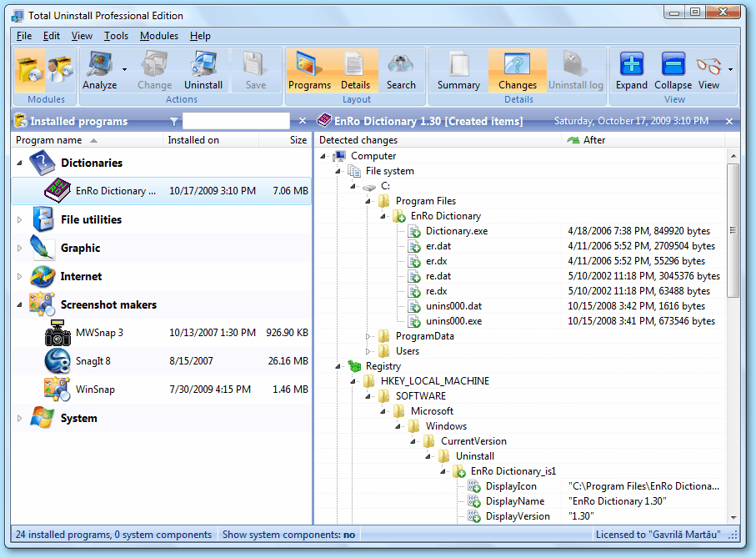Click the File utilities category icon
Image resolution: width=756 pixels, height=558 pixels.
tap(43, 219)
